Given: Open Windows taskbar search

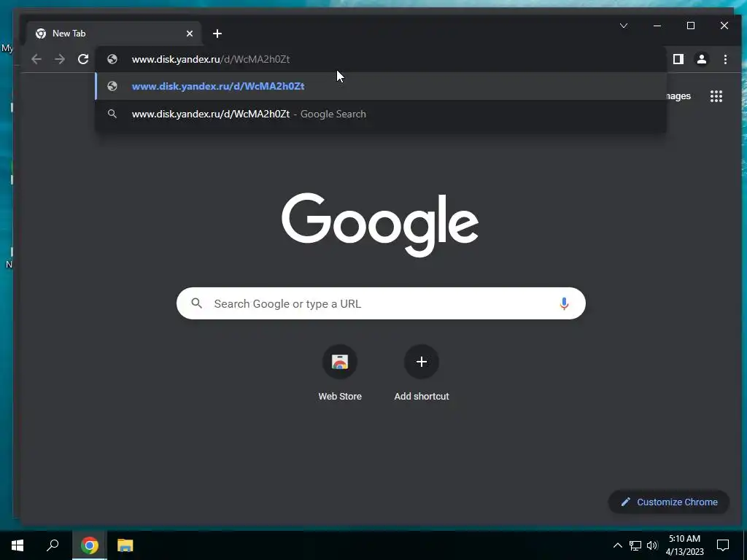Looking at the screenshot, I should coord(53,545).
